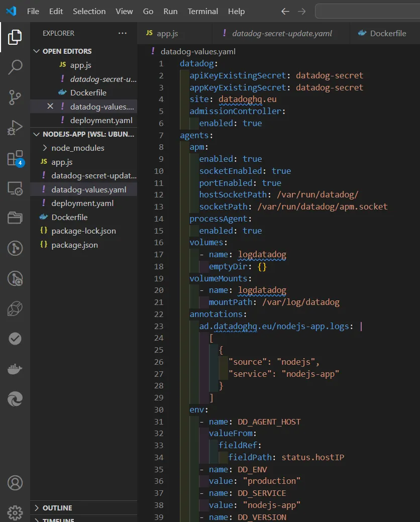This screenshot has height=522, width=420.
Task: Collapse the NODEJS-APP folder section
Action: point(84,134)
